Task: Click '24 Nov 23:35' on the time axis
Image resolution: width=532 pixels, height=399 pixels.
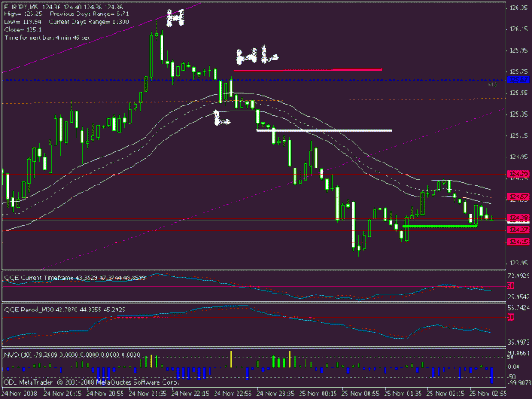Action: 275,393
